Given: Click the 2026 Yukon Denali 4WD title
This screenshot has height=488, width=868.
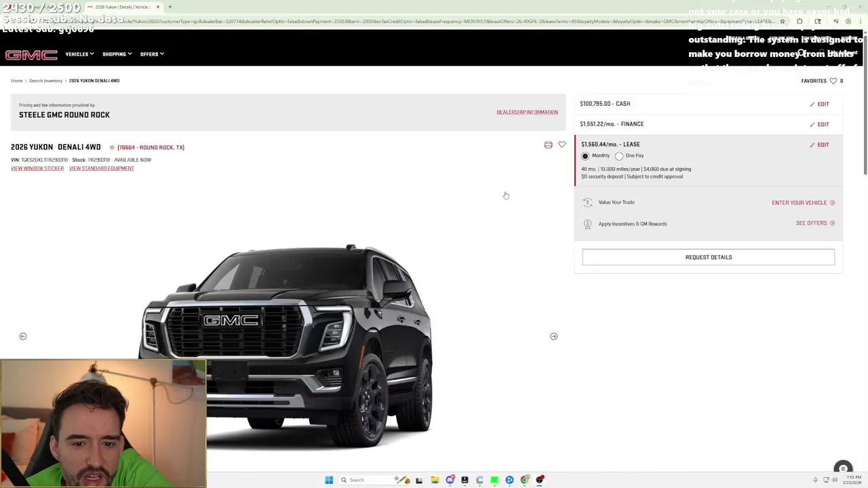Looking at the screenshot, I should (56, 147).
